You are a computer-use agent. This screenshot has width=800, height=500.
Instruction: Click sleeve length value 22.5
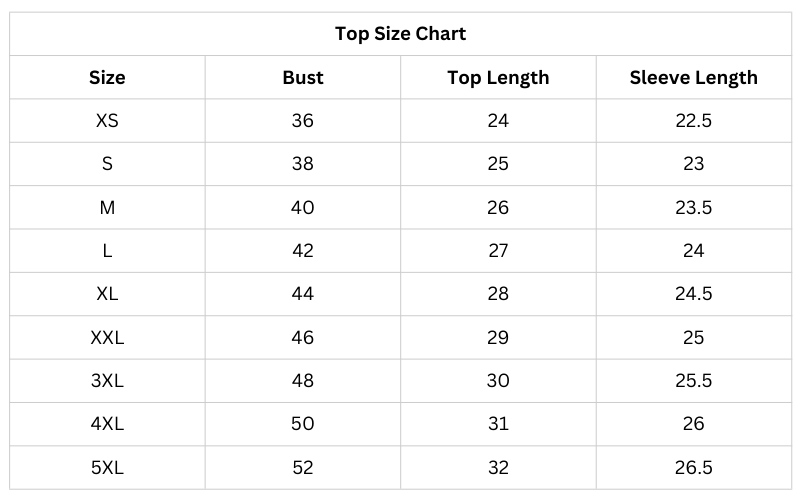tap(693, 121)
